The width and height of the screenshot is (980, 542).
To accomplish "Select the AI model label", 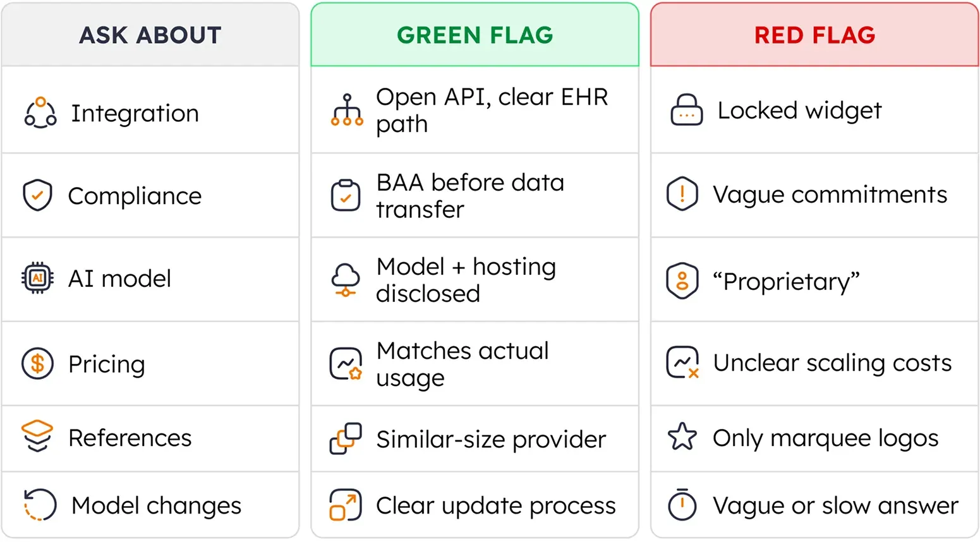I will coord(119,279).
